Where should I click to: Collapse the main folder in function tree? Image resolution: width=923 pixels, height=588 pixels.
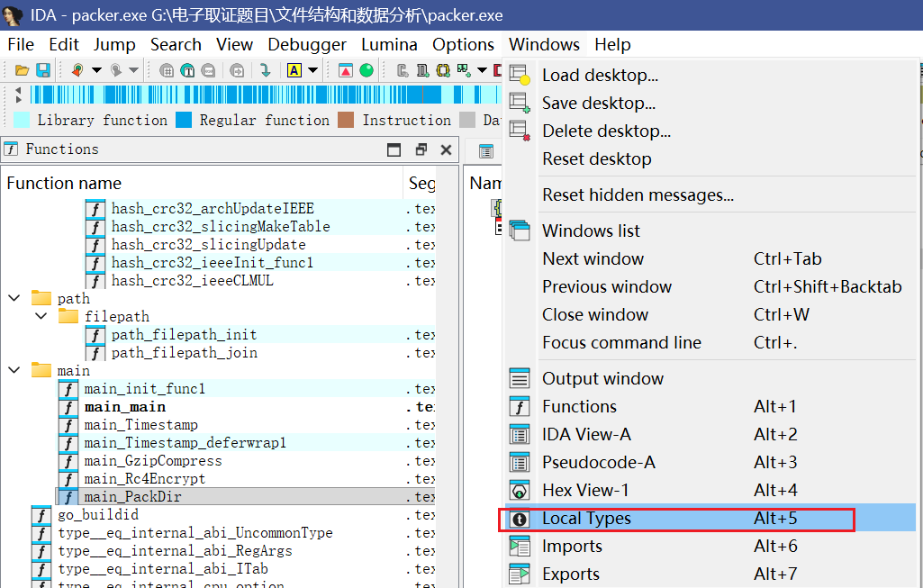pos(14,371)
